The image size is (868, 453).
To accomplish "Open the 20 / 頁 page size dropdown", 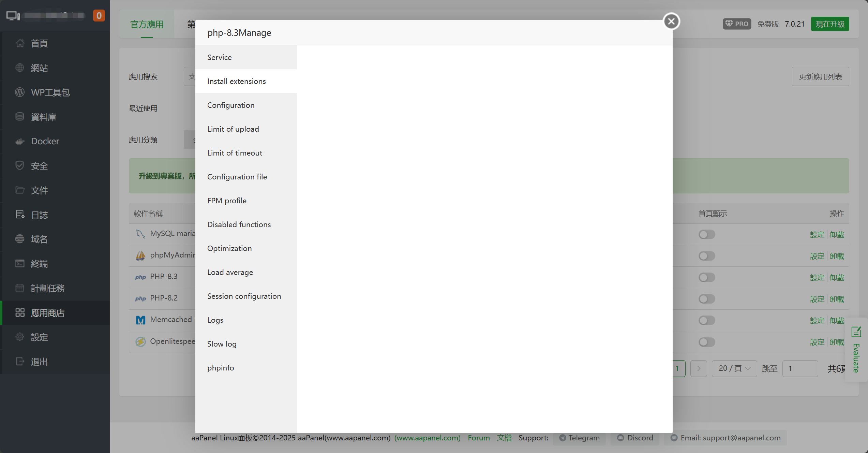I will click(x=734, y=368).
